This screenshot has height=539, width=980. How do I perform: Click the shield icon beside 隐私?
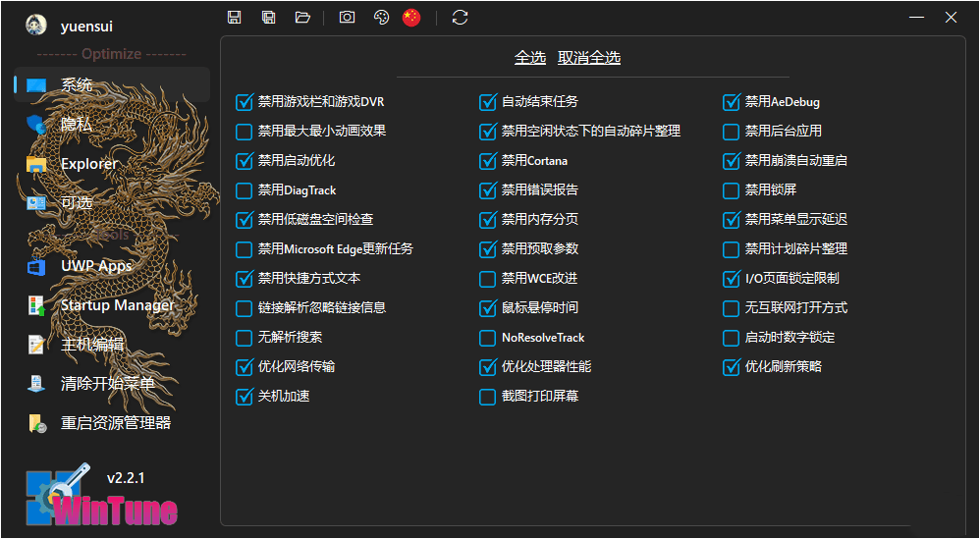click(36, 125)
